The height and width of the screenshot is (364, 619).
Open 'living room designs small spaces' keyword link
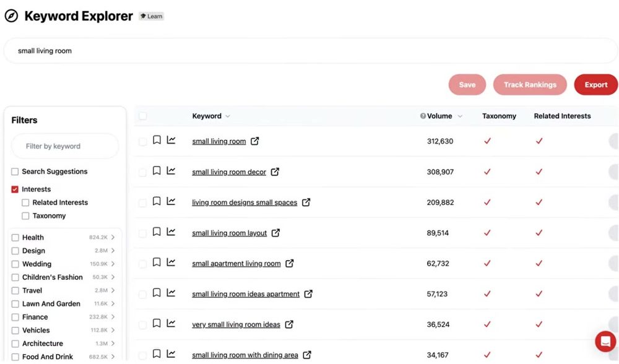tap(245, 202)
